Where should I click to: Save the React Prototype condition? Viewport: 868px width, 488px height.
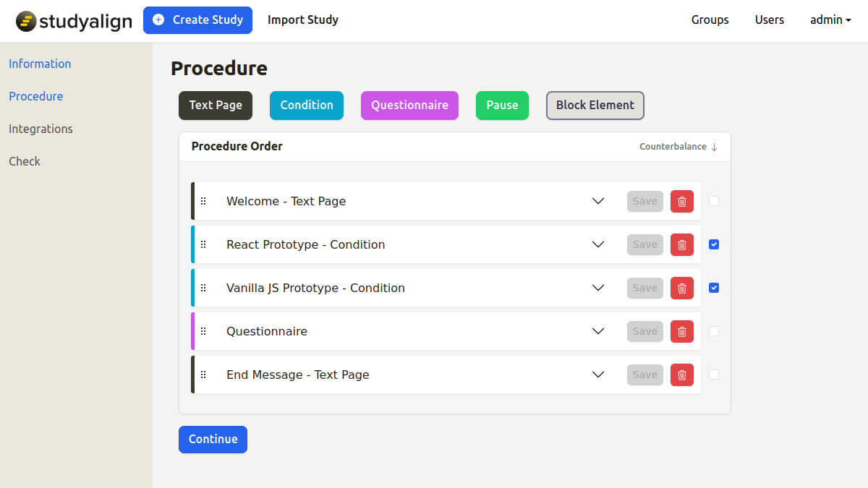645,244
